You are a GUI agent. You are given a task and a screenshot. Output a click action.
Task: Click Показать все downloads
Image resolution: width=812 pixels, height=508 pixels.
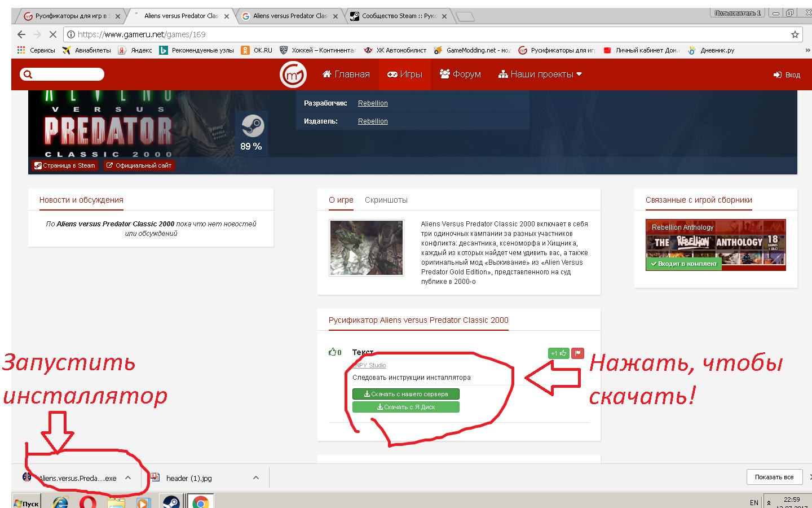pyautogui.click(x=774, y=477)
